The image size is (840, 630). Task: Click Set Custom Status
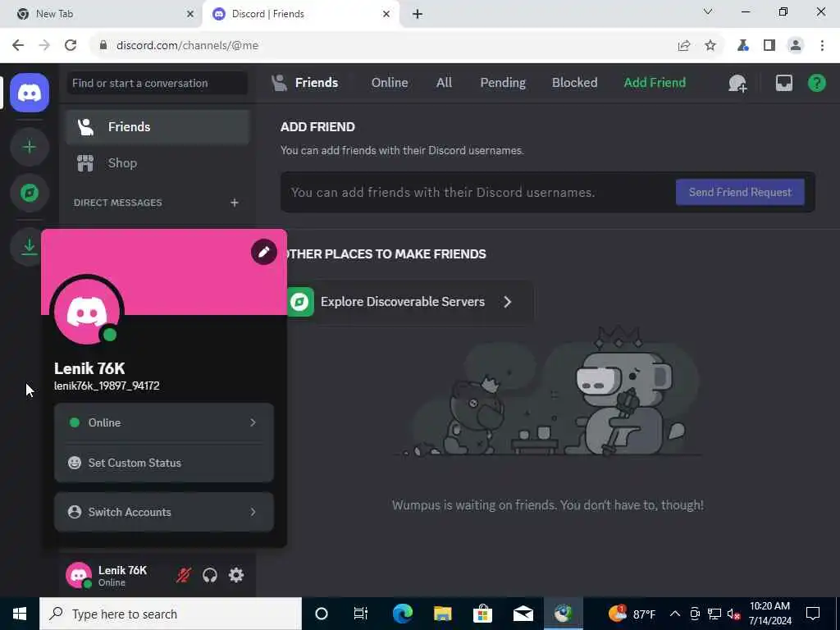coord(164,463)
